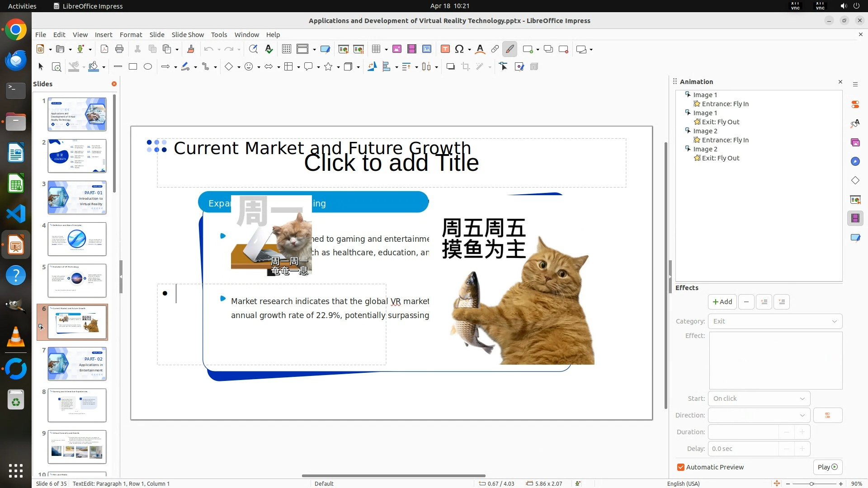Click the Add effect button

click(x=722, y=302)
